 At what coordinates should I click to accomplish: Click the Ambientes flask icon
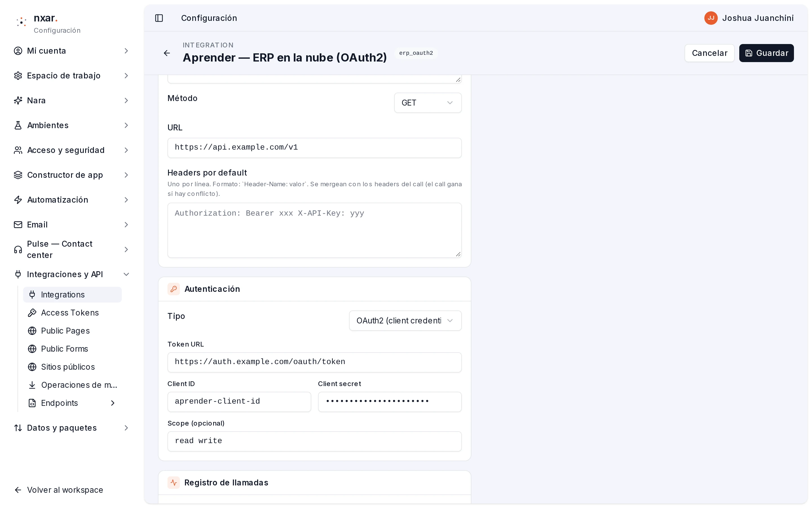(x=18, y=125)
